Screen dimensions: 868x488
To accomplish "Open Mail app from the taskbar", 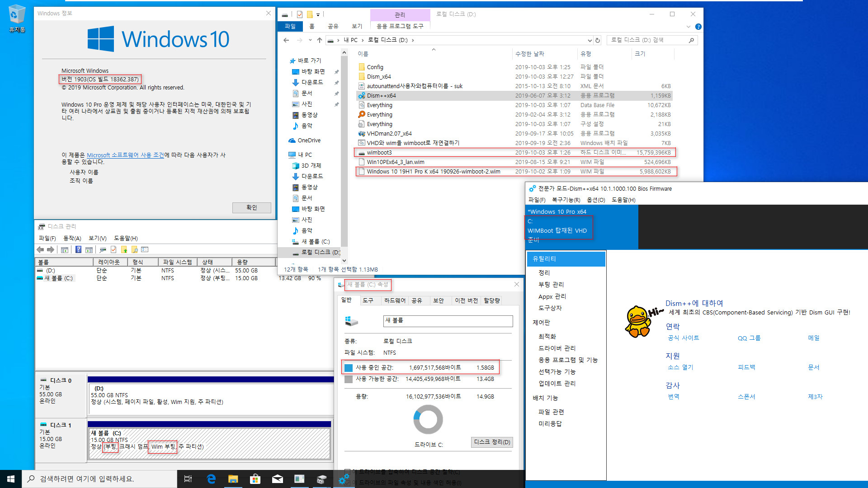I will click(x=278, y=479).
